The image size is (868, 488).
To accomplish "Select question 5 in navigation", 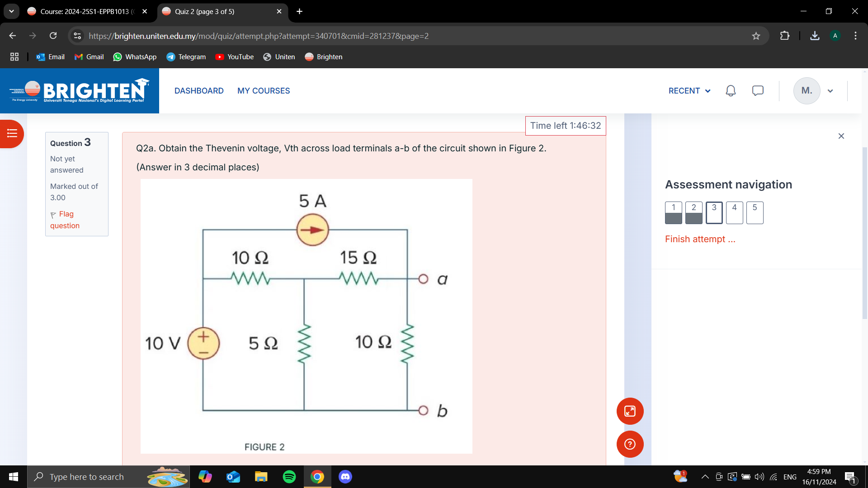I will (754, 211).
